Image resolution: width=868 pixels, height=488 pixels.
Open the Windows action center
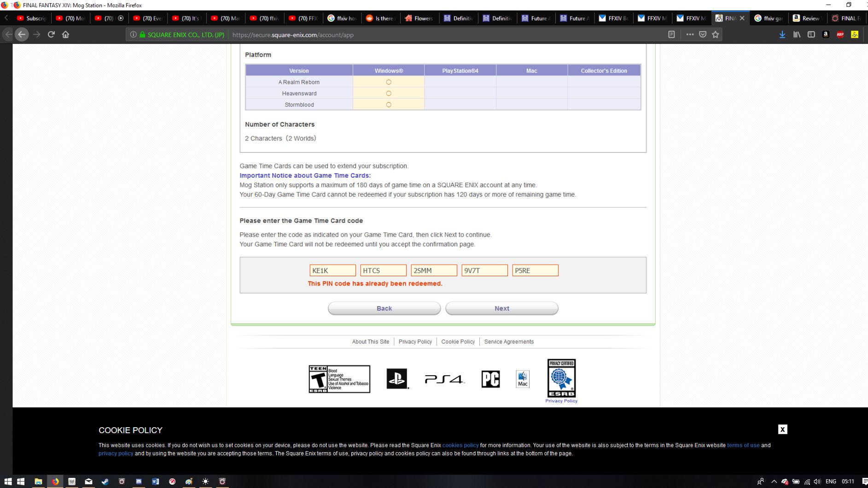coord(864,482)
